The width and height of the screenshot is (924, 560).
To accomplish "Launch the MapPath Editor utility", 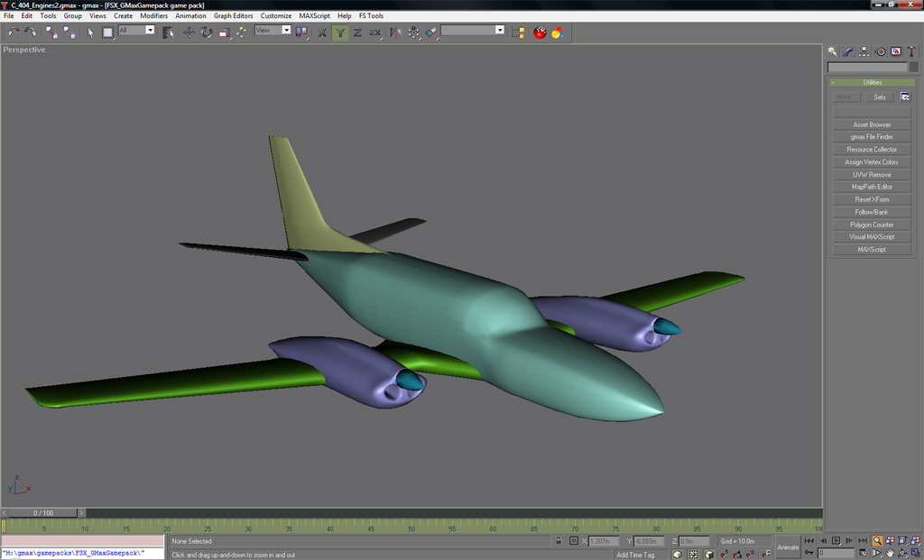I will [872, 187].
